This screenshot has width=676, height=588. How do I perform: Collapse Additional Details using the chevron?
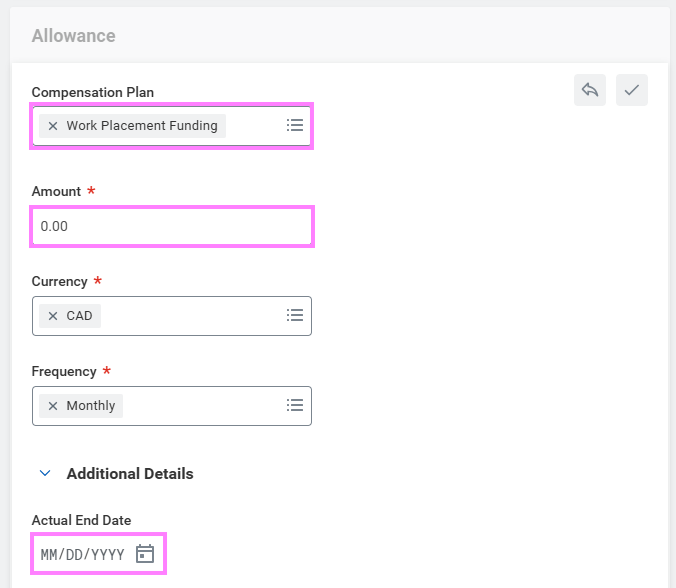tap(44, 474)
